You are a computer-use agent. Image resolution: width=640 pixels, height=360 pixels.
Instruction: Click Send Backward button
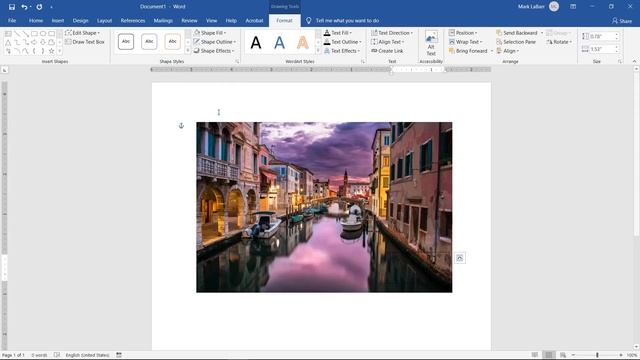pyautogui.click(x=516, y=33)
